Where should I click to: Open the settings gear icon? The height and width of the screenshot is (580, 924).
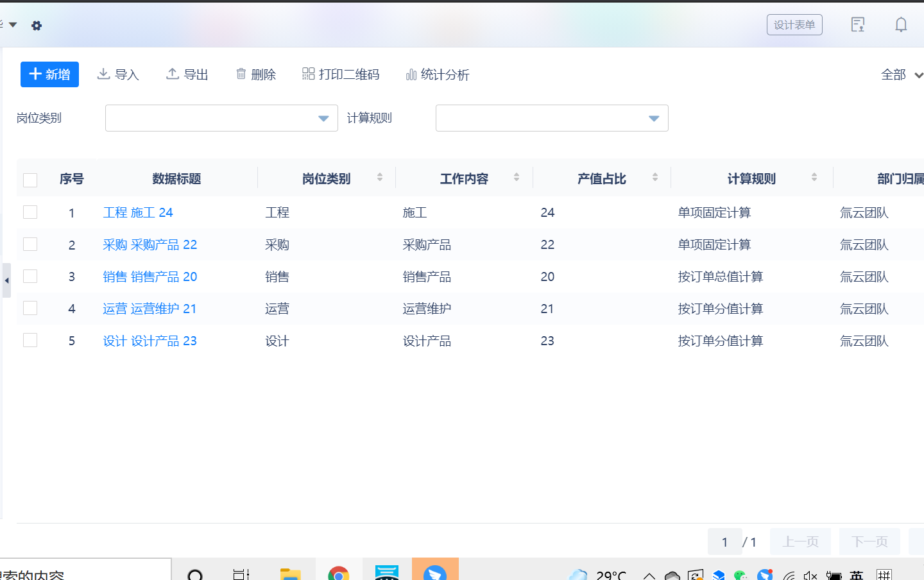pyautogui.click(x=37, y=26)
